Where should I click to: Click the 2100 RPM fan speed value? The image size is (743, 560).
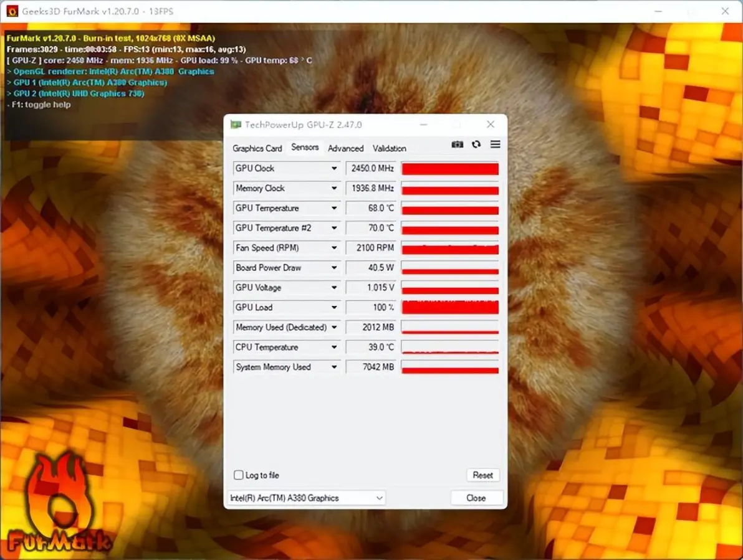[371, 248]
